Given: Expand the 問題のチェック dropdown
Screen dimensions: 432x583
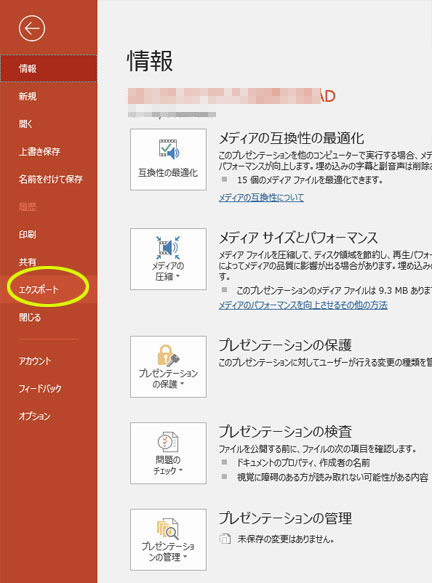Looking at the screenshot, I should click(x=168, y=453).
